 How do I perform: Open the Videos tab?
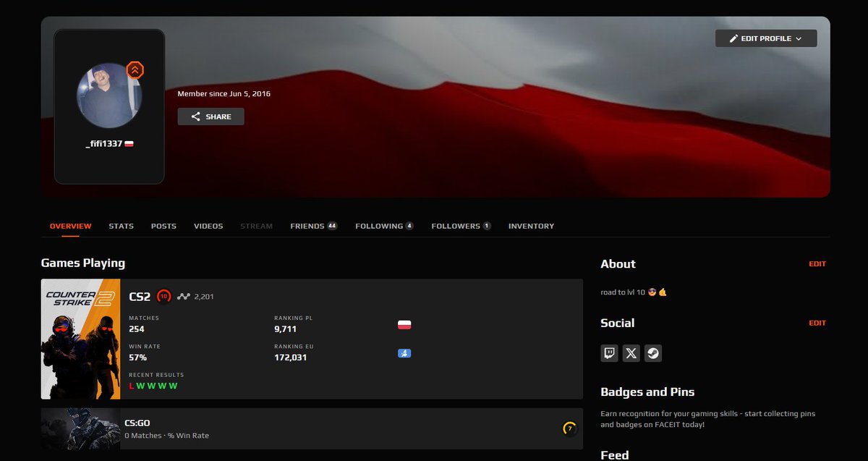tap(208, 226)
